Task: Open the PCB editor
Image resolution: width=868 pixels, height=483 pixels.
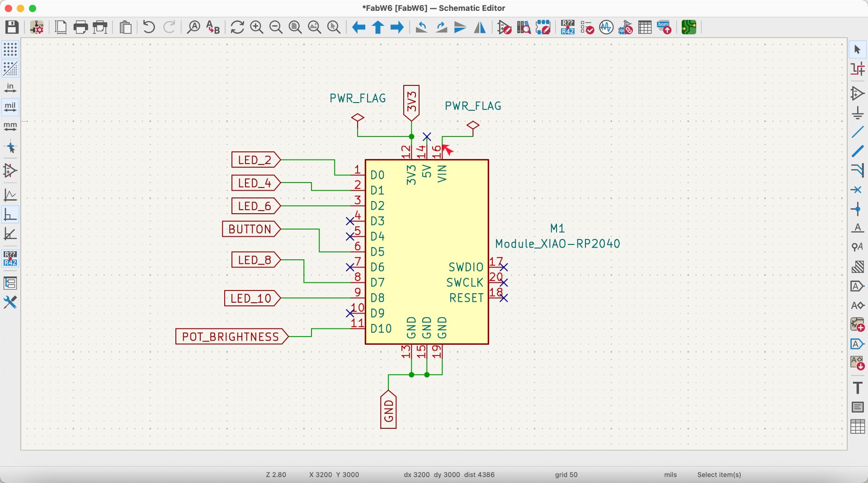Action: coord(689,27)
